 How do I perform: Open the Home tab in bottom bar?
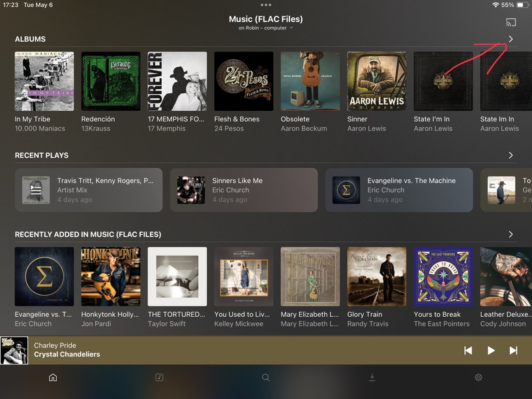pyautogui.click(x=53, y=377)
